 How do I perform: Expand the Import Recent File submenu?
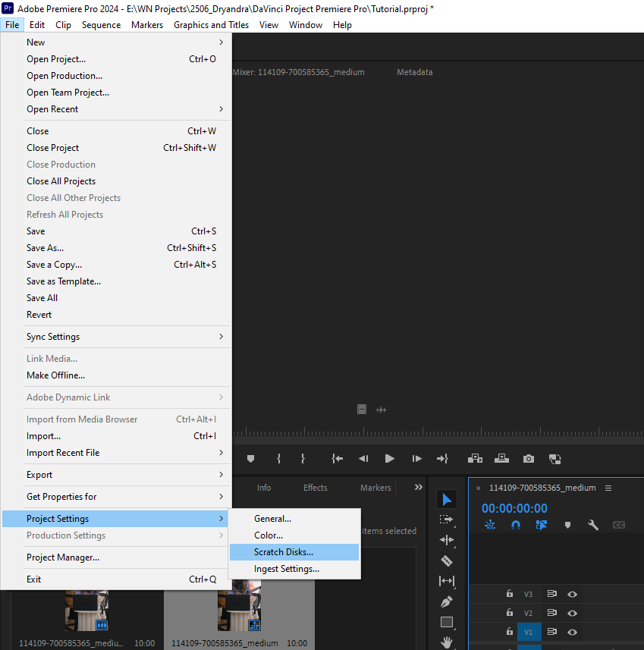116,453
